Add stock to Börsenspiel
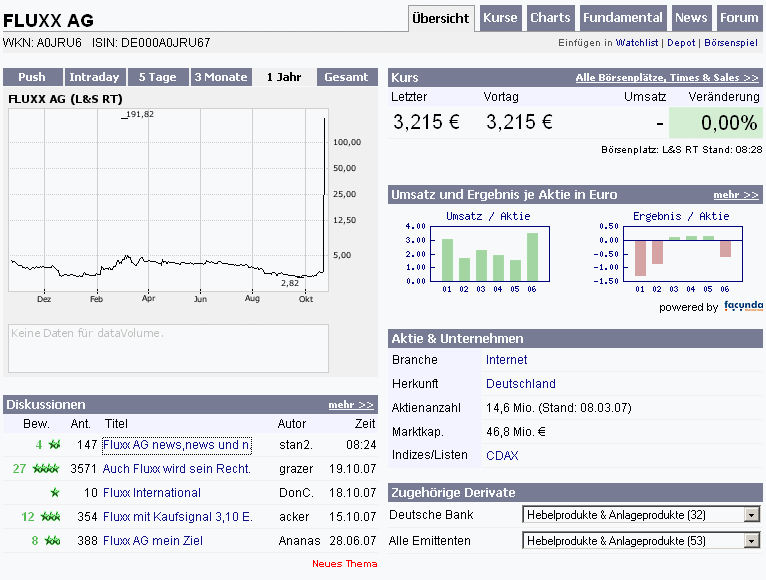Viewport: 766px width, 580px height. (x=731, y=43)
